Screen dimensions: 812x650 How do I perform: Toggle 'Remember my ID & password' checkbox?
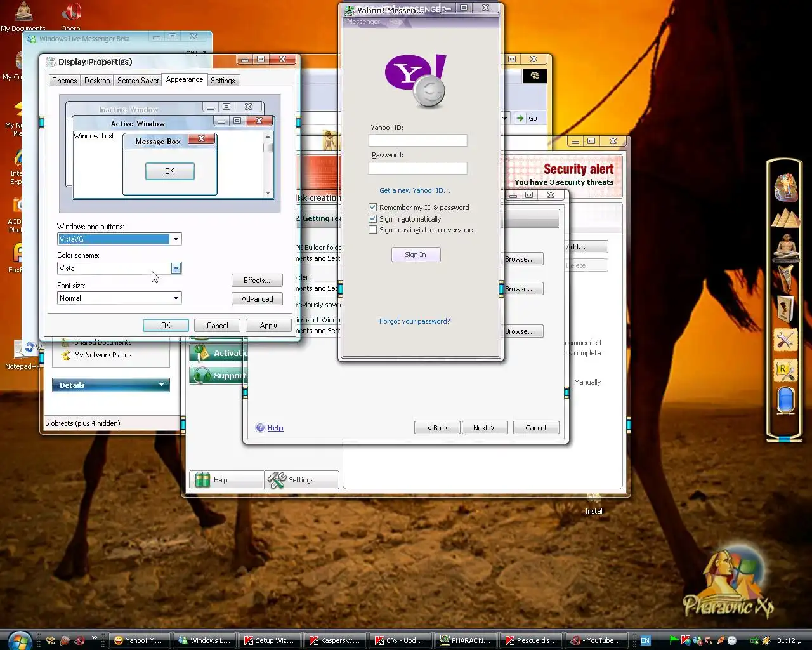coord(373,208)
